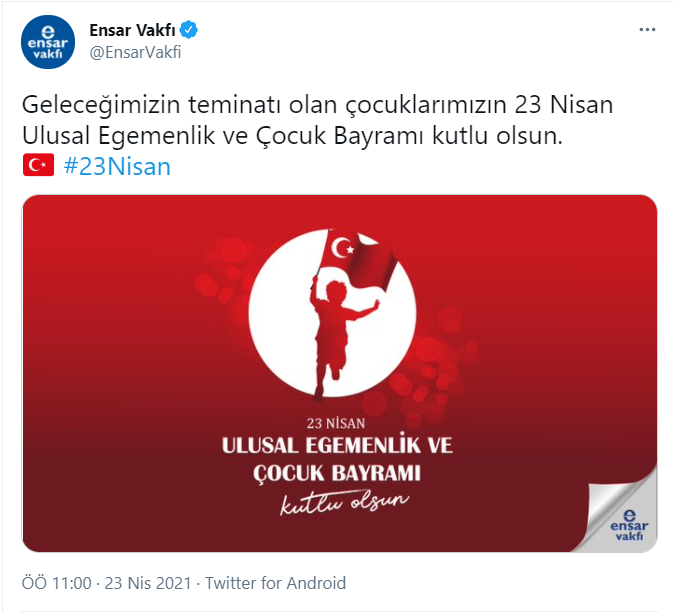673x613 pixels.
Task: Click the ensar vakfı logo in image corner
Action: (x=629, y=525)
